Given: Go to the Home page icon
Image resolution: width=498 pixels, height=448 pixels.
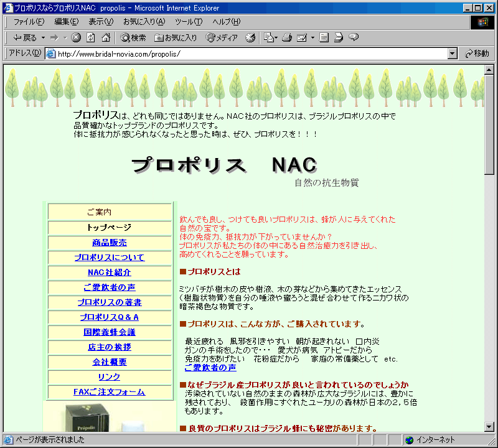Looking at the screenshot, I should point(106,37).
